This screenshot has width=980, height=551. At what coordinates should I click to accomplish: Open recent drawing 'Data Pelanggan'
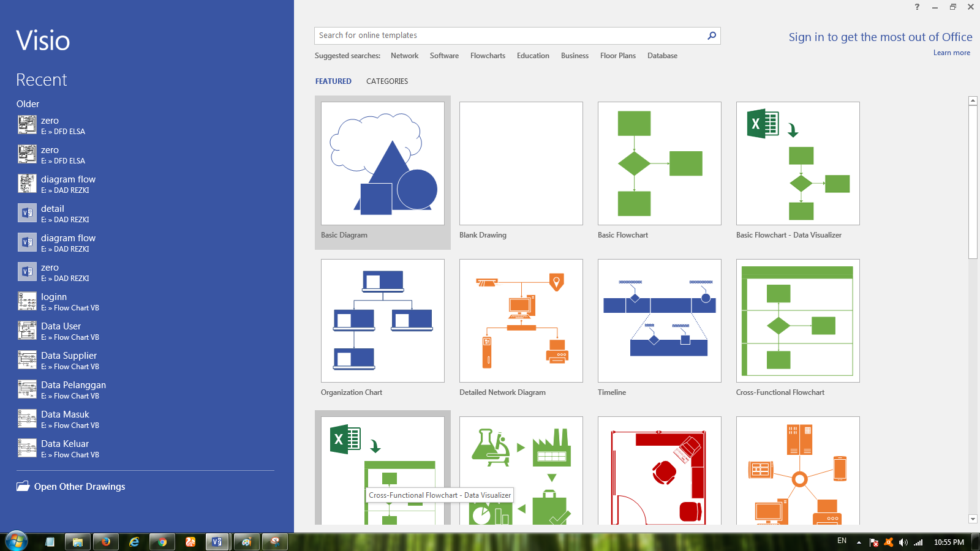point(146,389)
